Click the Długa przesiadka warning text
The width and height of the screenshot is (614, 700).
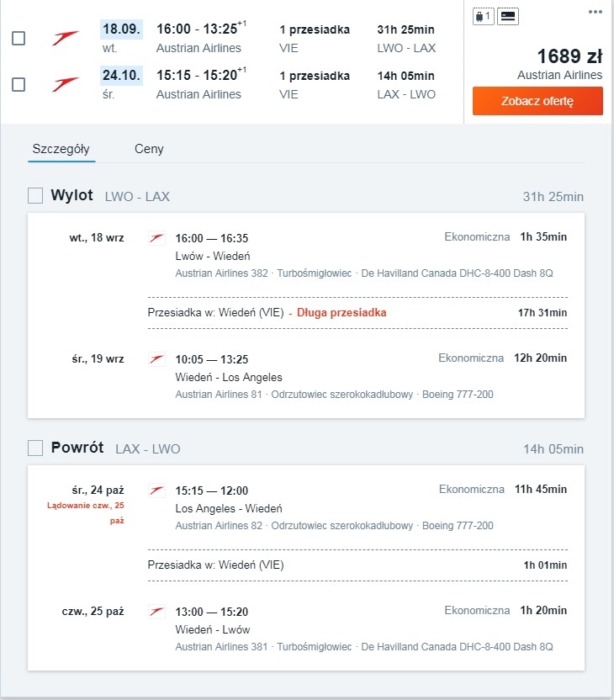[x=341, y=312]
